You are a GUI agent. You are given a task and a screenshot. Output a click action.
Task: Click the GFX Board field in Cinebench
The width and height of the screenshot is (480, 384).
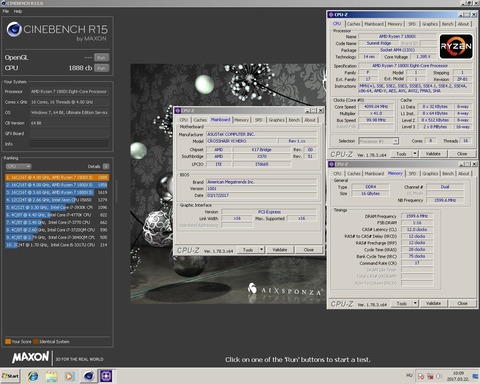click(69, 133)
